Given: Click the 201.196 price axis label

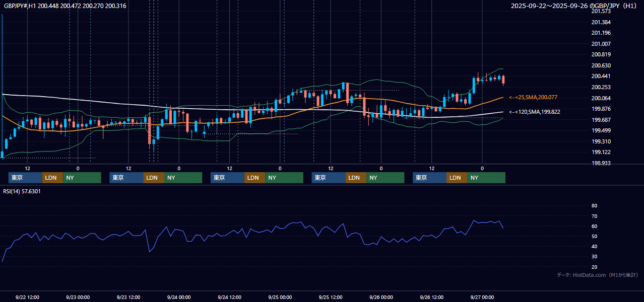Looking at the screenshot, I should (x=601, y=33).
